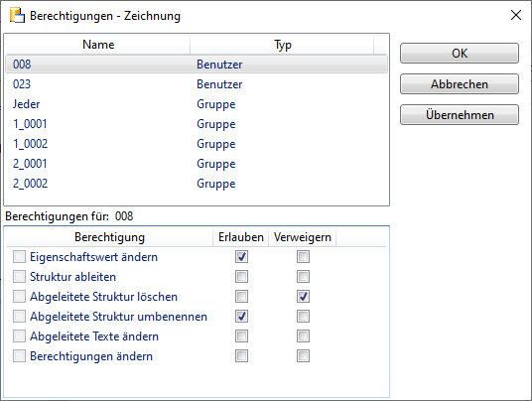
Task: Sort list by Name column header
Action: click(98, 45)
